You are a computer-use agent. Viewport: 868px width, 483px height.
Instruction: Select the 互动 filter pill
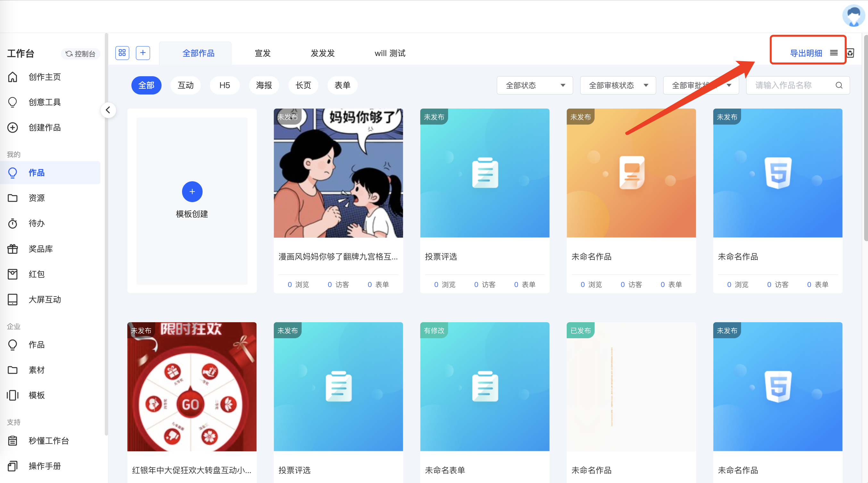(186, 85)
